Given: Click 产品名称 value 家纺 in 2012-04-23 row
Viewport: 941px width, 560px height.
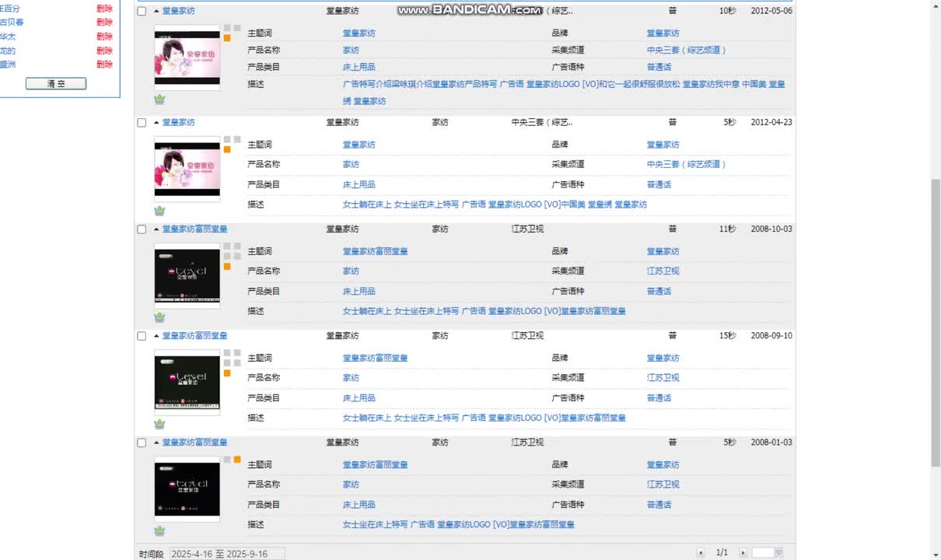Looking at the screenshot, I should (x=351, y=164).
